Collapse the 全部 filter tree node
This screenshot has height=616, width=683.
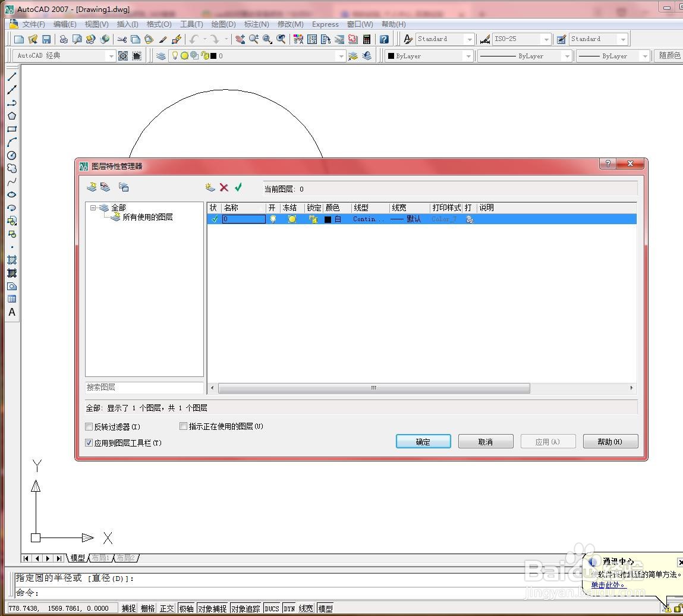pos(93,208)
